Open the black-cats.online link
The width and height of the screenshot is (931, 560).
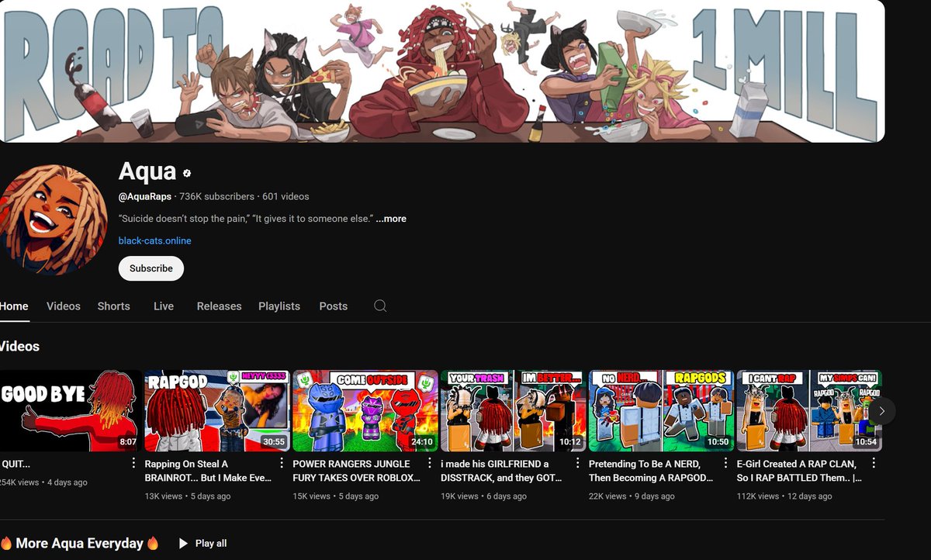click(x=155, y=240)
